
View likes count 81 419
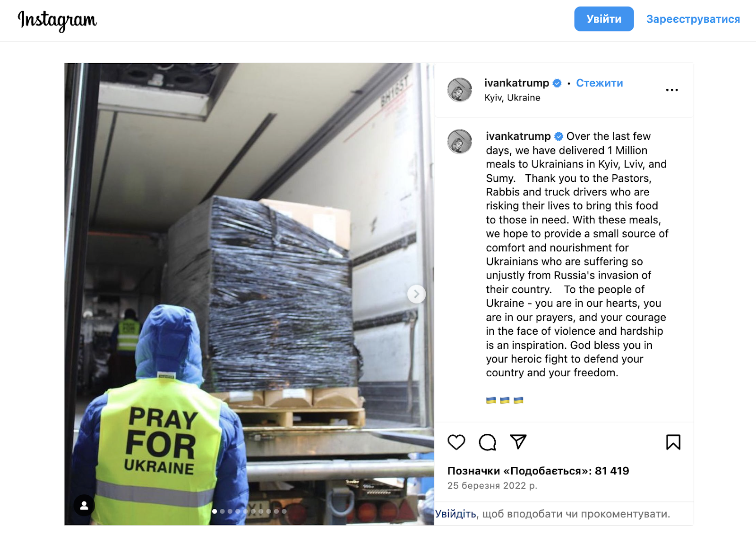(538, 471)
